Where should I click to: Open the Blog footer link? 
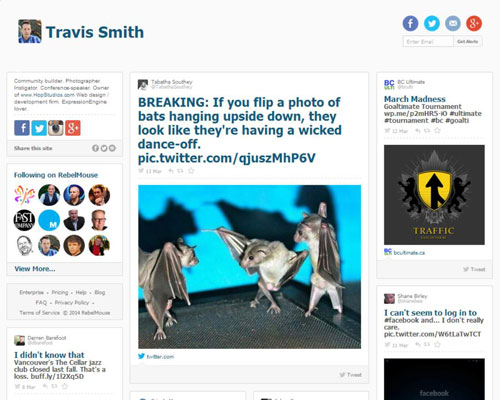point(100,292)
